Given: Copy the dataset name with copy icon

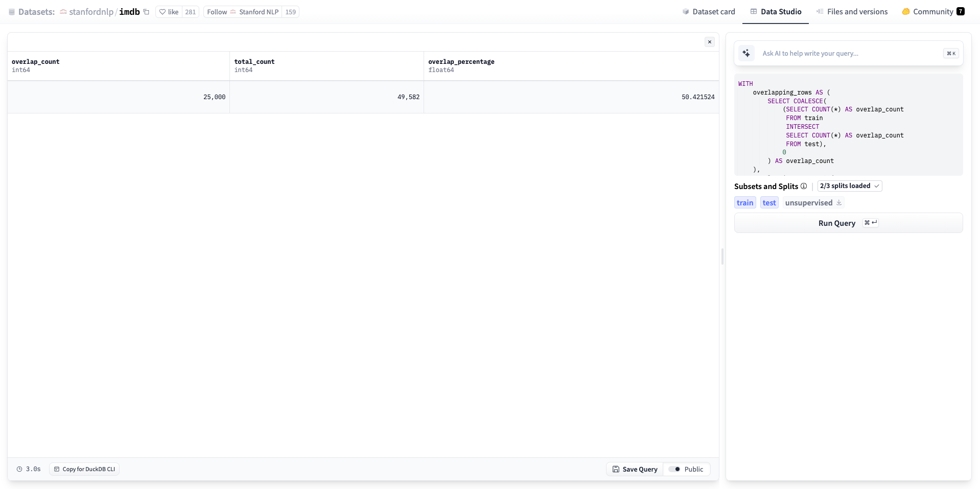Looking at the screenshot, I should click(x=147, y=12).
